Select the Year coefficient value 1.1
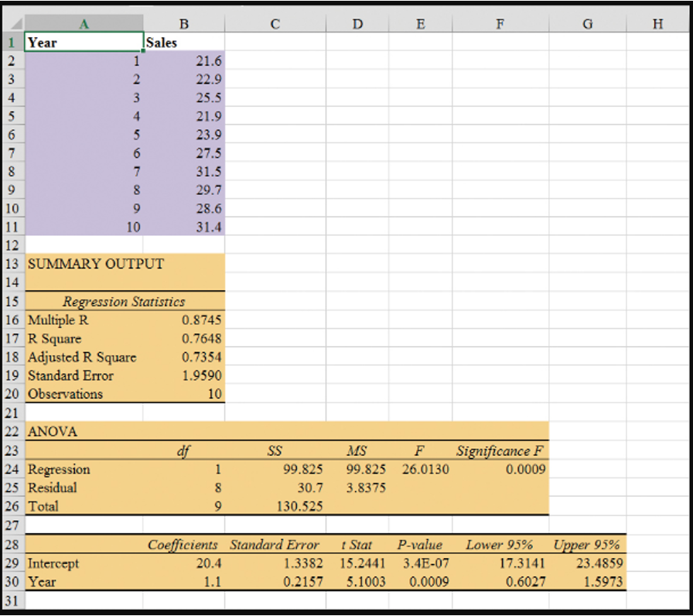Screen dimensions: 693x616 [183, 582]
